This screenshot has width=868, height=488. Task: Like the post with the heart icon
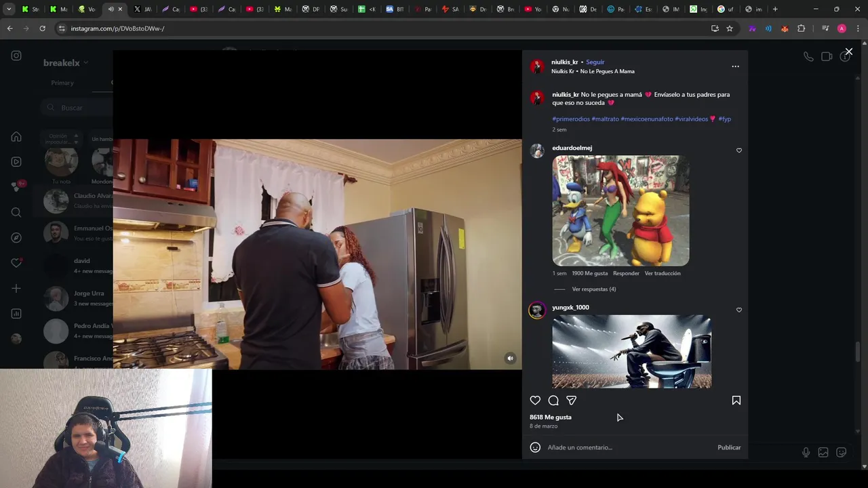pos(535,401)
